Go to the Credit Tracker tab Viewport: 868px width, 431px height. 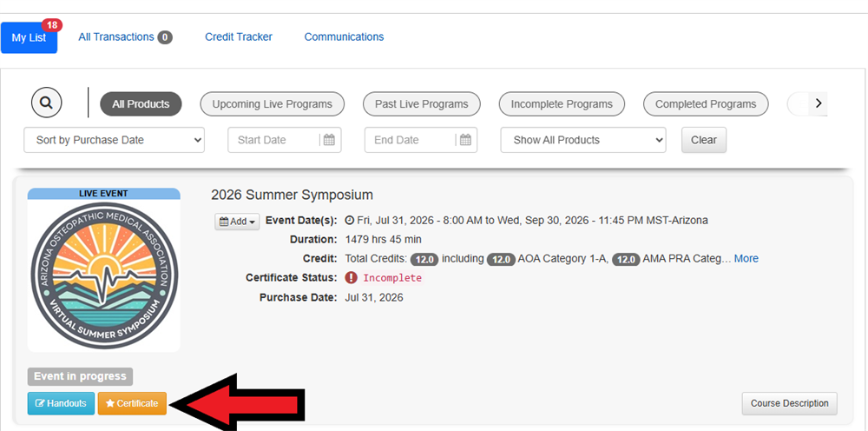point(239,37)
